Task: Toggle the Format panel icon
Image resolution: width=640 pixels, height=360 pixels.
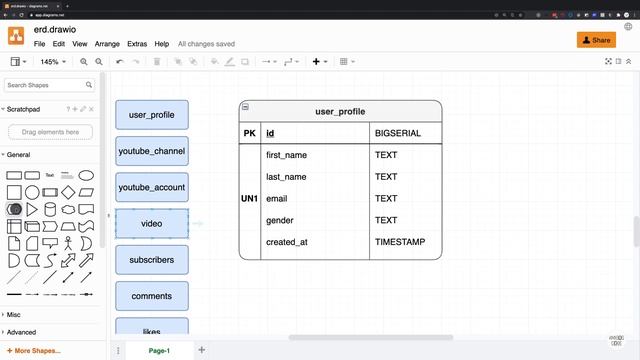Action: point(618,61)
